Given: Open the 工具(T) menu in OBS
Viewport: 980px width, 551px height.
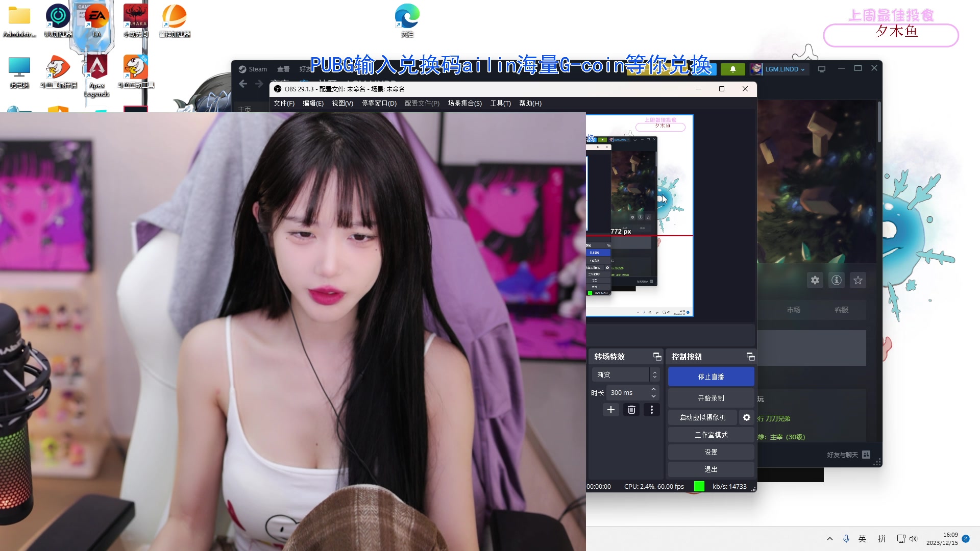Looking at the screenshot, I should (501, 103).
